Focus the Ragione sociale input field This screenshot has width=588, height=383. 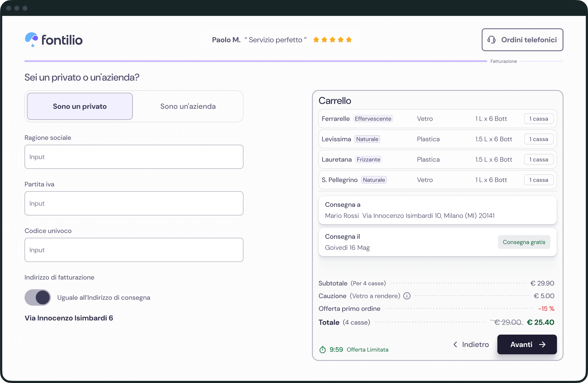134,157
